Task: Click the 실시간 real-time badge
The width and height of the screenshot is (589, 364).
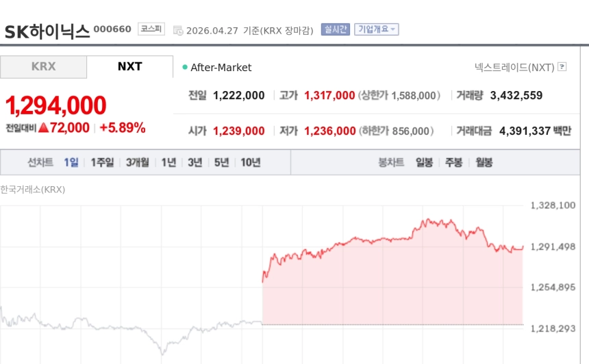Action: tap(336, 29)
